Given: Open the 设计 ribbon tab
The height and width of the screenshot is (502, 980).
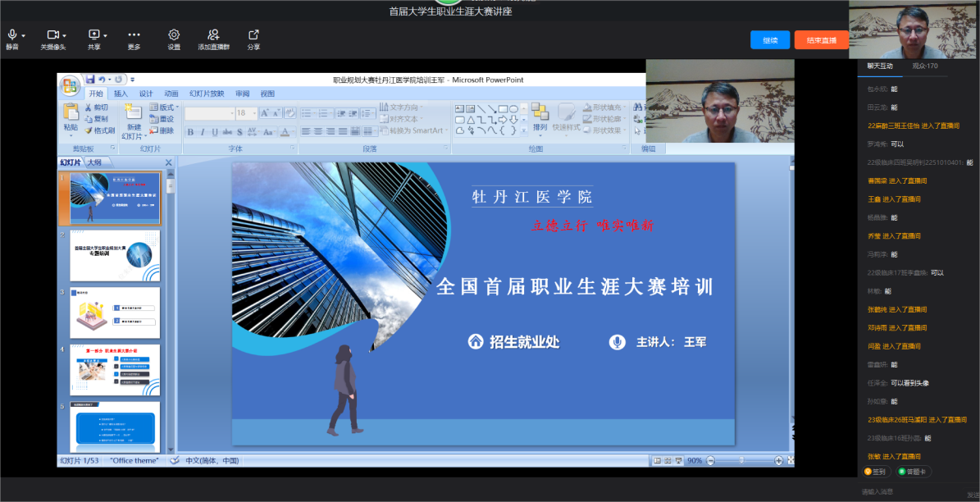Looking at the screenshot, I should coord(146,94).
